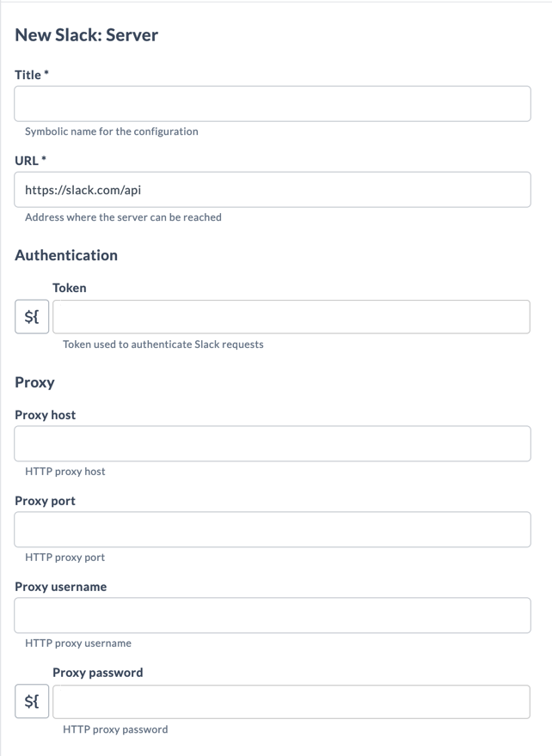Click the Token field label
552x756 pixels.
click(69, 288)
